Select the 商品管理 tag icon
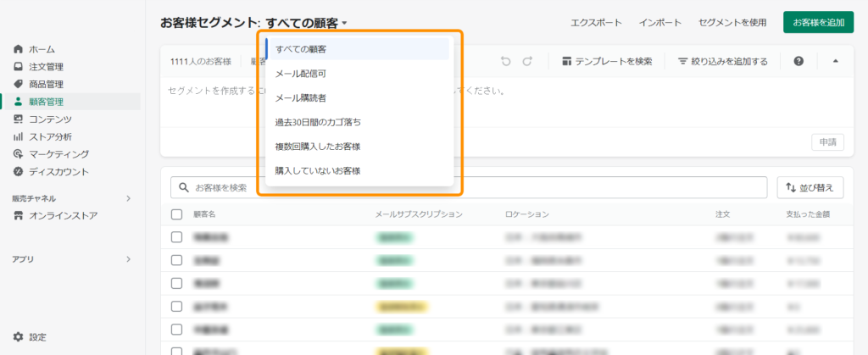The height and width of the screenshot is (355, 868). coord(18,84)
